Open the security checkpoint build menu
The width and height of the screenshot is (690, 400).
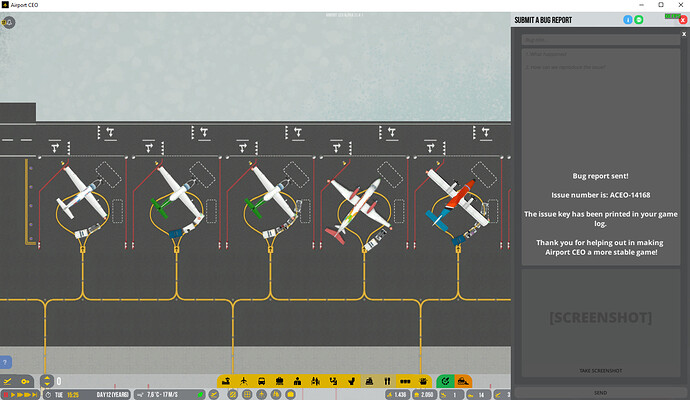[x=316, y=381]
